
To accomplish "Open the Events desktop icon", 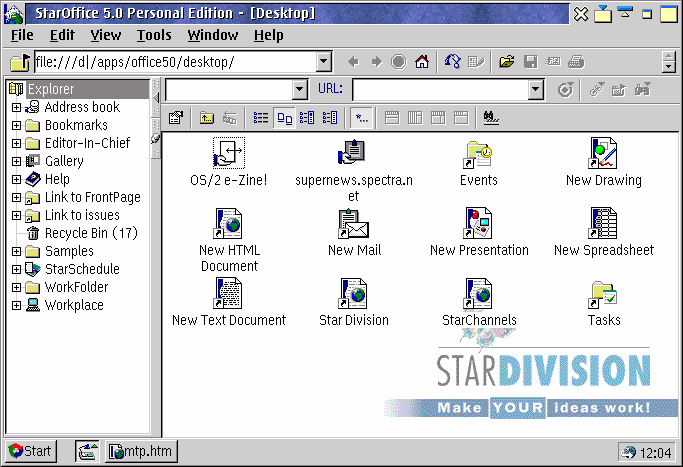I will (477, 154).
